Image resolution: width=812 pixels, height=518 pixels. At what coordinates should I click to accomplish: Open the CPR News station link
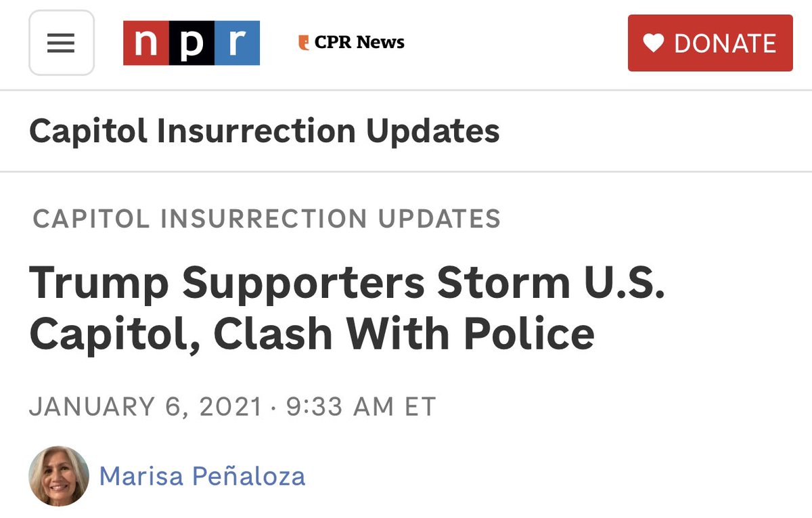tap(352, 43)
